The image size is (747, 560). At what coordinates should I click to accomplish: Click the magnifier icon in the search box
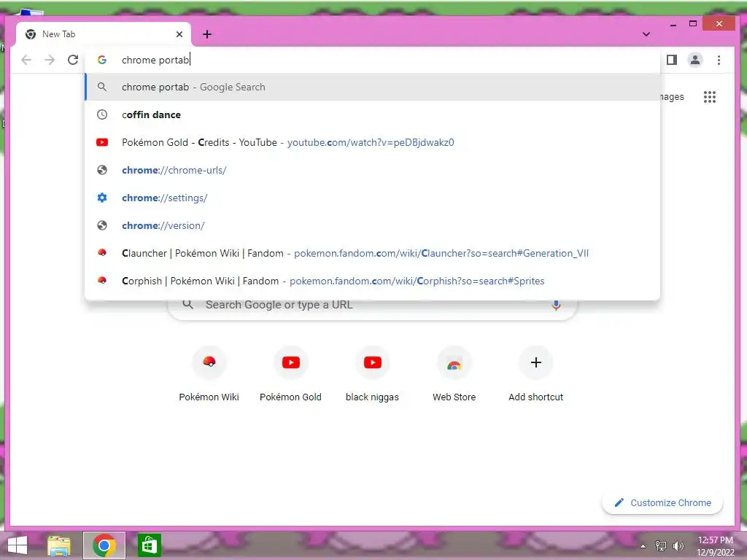[188, 304]
